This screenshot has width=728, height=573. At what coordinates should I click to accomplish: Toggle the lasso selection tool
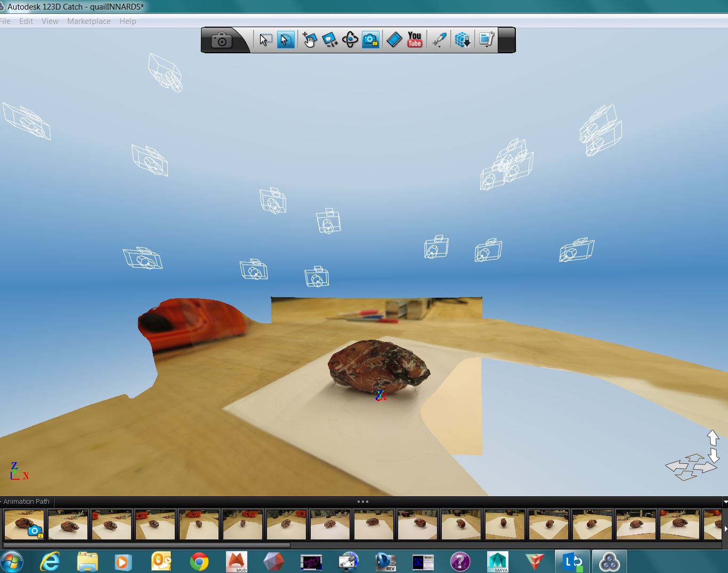click(x=286, y=40)
